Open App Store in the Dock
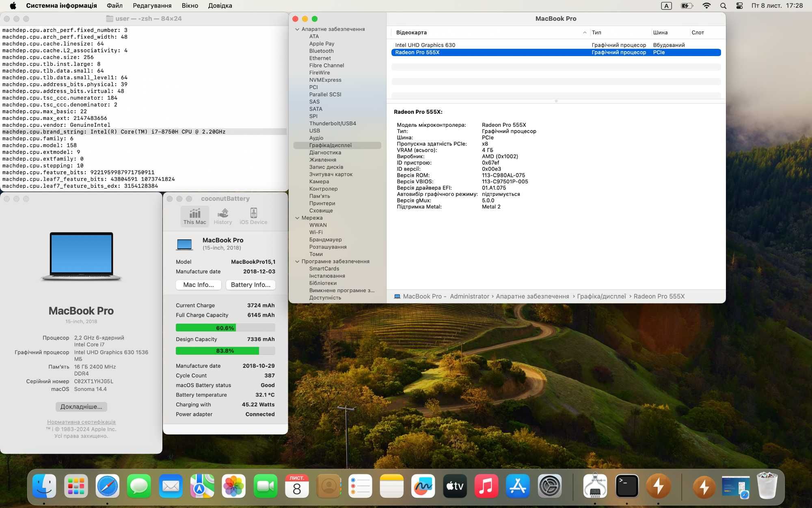 (518, 486)
